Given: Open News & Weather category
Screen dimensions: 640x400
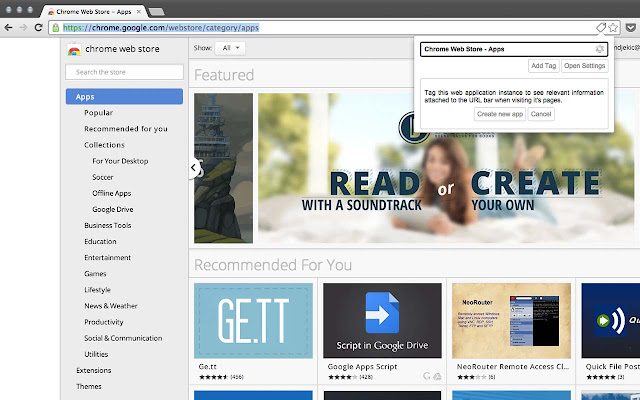Looking at the screenshot, I should [x=111, y=306].
